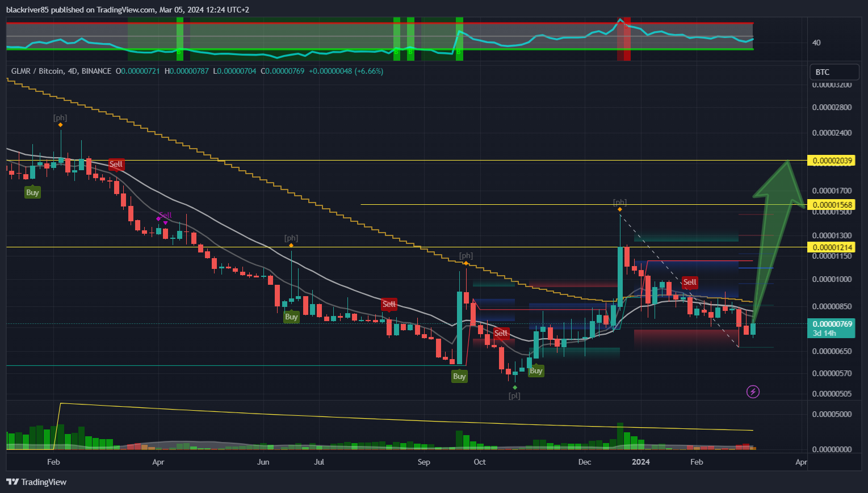Viewport: 868px width, 493px height.
Task: Click the 2024 label on time axis
Action: click(641, 462)
